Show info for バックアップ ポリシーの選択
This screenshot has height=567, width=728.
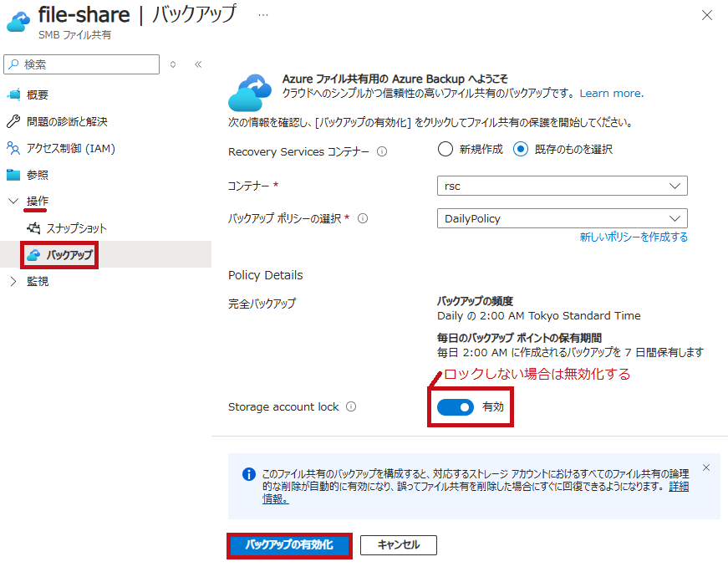coord(363,219)
